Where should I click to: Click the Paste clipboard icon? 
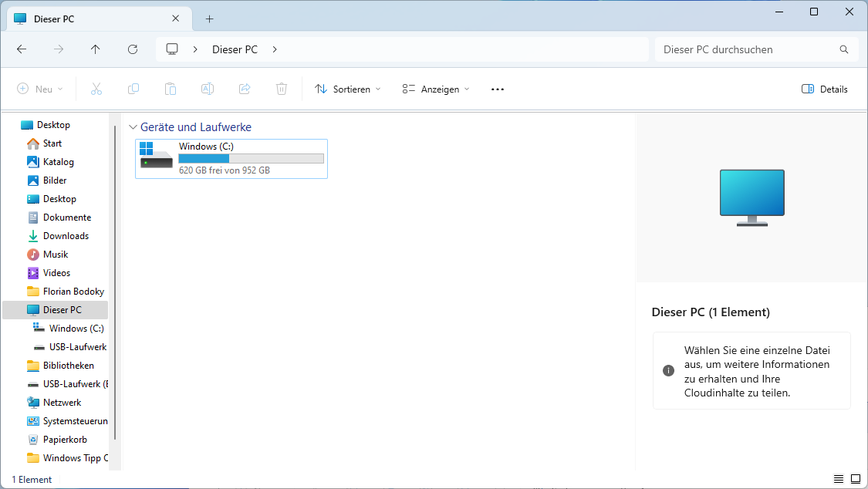[171, 89]
